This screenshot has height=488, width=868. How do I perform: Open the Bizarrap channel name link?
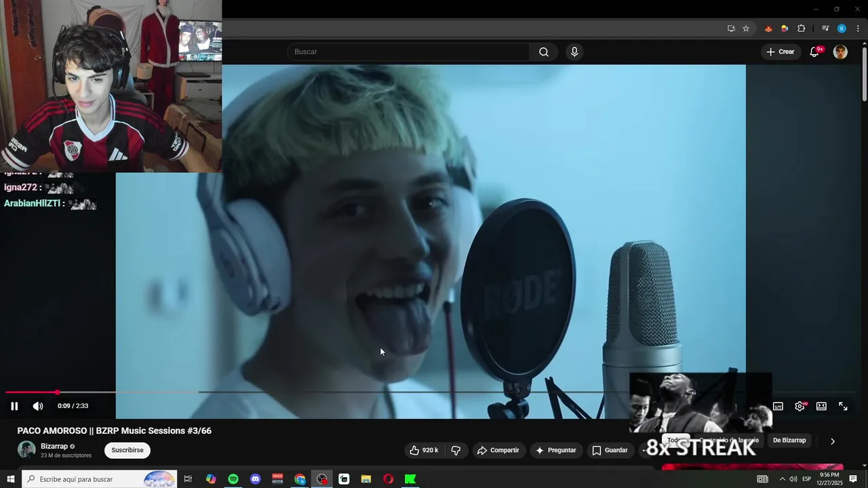pyautogui.click(x=54, y=447)
